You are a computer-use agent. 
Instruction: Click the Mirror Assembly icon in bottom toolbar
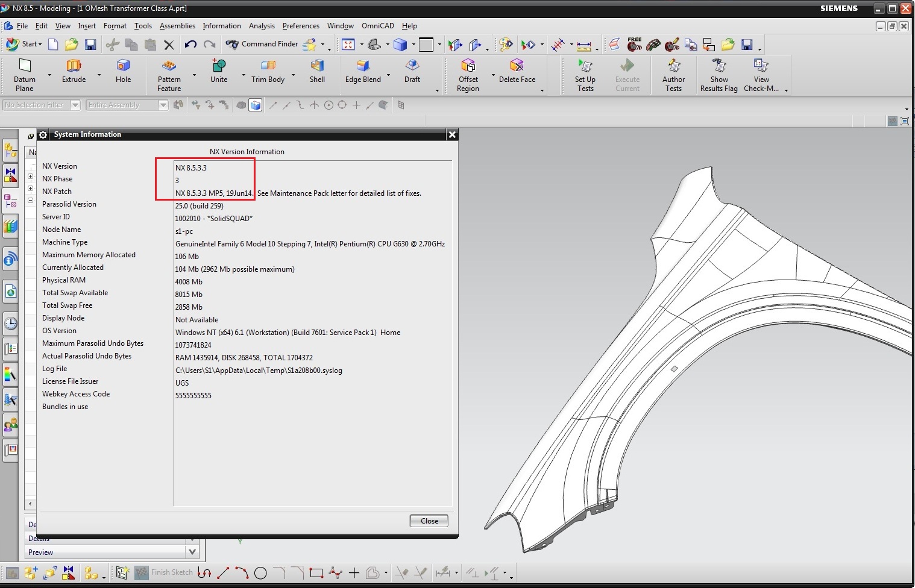(x=68, y=573)
